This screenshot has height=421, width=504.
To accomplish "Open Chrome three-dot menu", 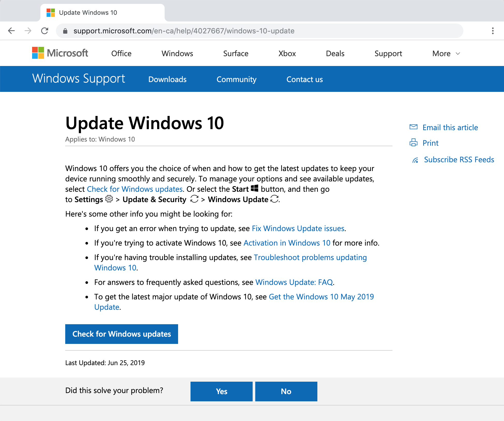I will pyautogui.click(x=493, y=31).
